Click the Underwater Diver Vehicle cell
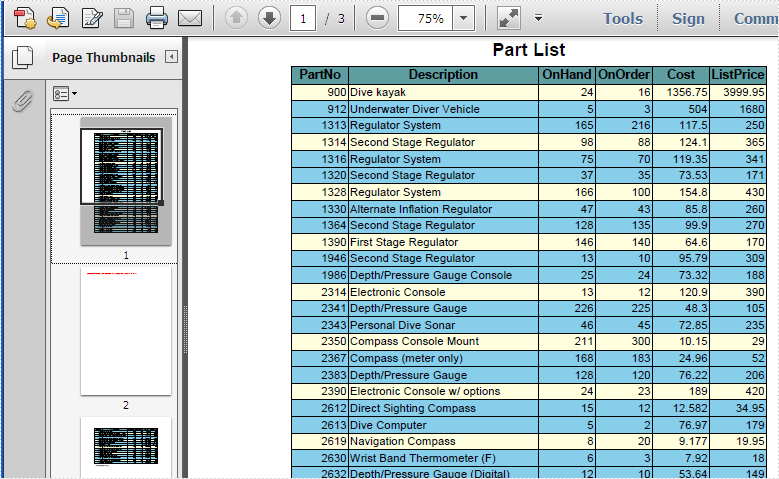This screenshot has height=479, width=779. 443,109
